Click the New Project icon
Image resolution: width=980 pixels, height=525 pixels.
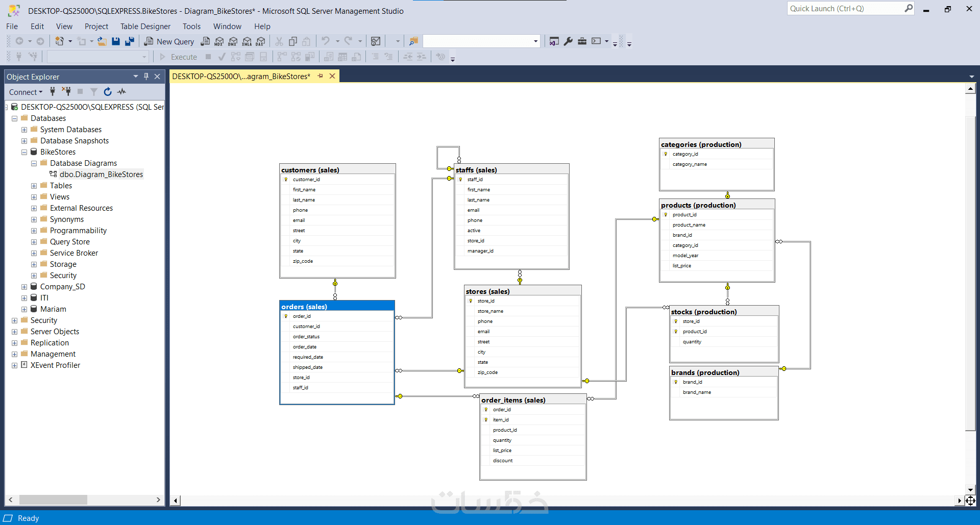pyautogui.click(x=60, y=41)
